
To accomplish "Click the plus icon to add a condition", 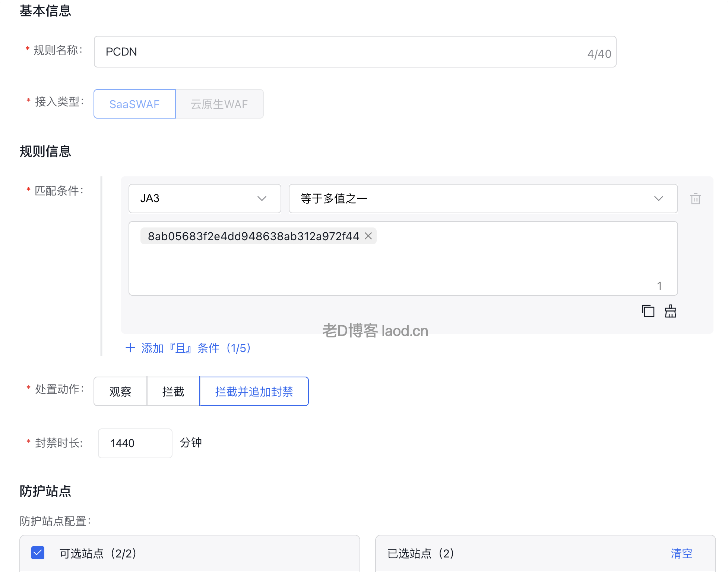I will [x=130, y=348].
